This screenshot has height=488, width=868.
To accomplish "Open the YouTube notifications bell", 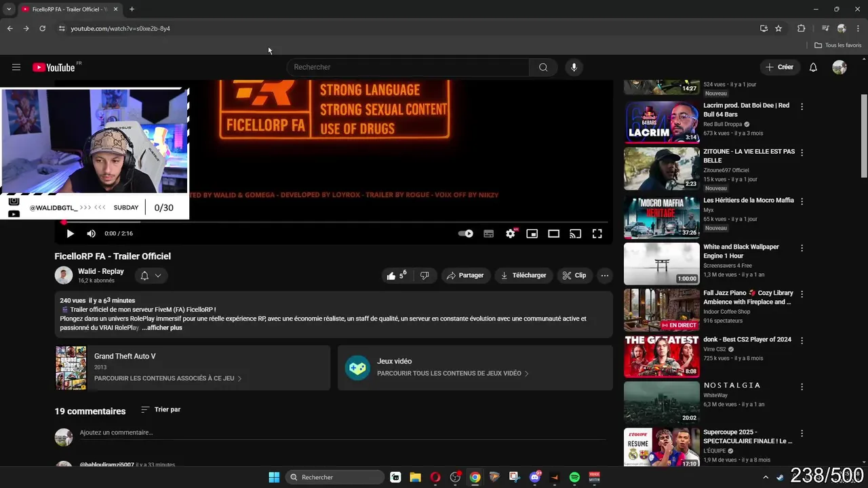I will 813,67.
